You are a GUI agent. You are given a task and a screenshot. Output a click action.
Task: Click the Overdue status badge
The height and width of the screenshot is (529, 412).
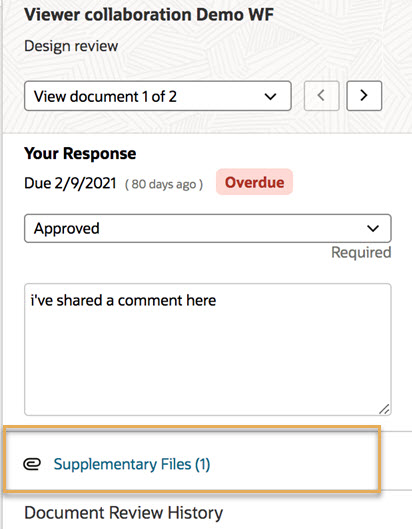(254, 182)
